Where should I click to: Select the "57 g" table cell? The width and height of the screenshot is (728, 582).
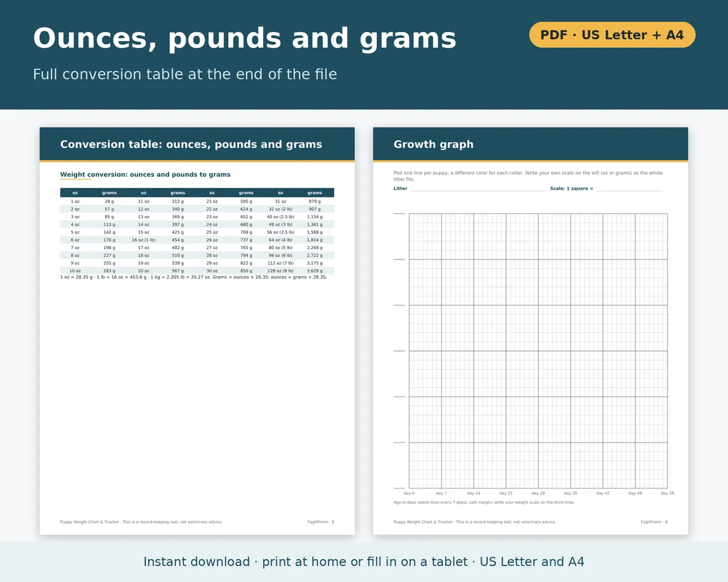[109, 209]
